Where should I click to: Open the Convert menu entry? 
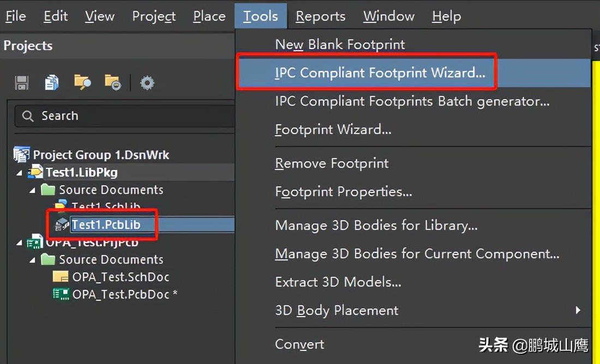[299, 344]
